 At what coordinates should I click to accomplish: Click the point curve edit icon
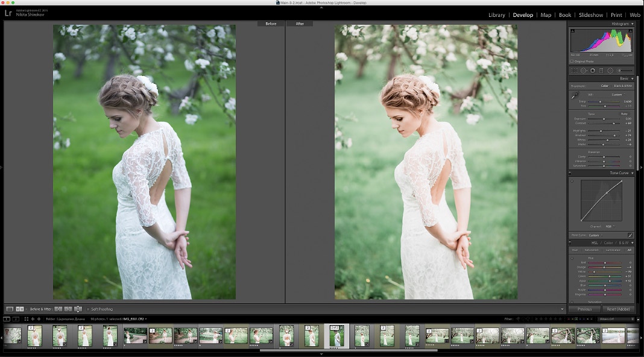(x=630, y=235)
